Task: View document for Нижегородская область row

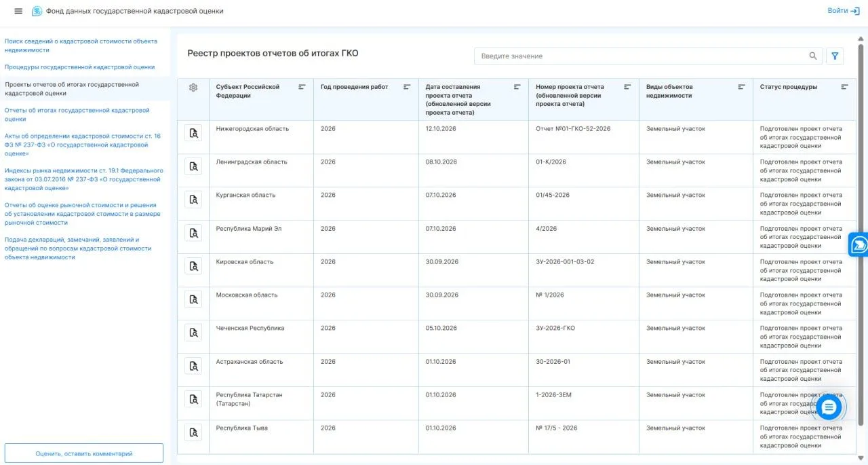Action: (193, 133)
